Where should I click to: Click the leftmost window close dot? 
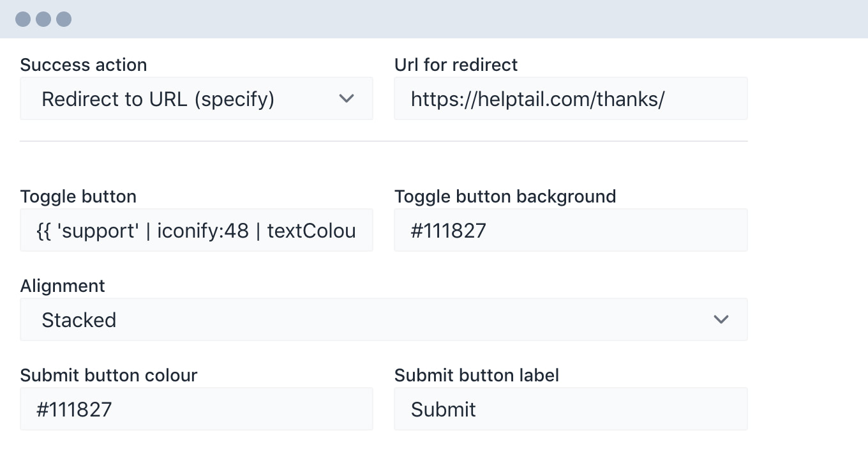[x=23, y=19]
